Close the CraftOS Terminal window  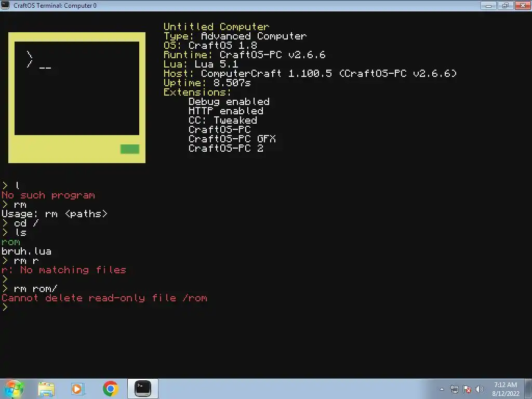[x=523, y=5]
